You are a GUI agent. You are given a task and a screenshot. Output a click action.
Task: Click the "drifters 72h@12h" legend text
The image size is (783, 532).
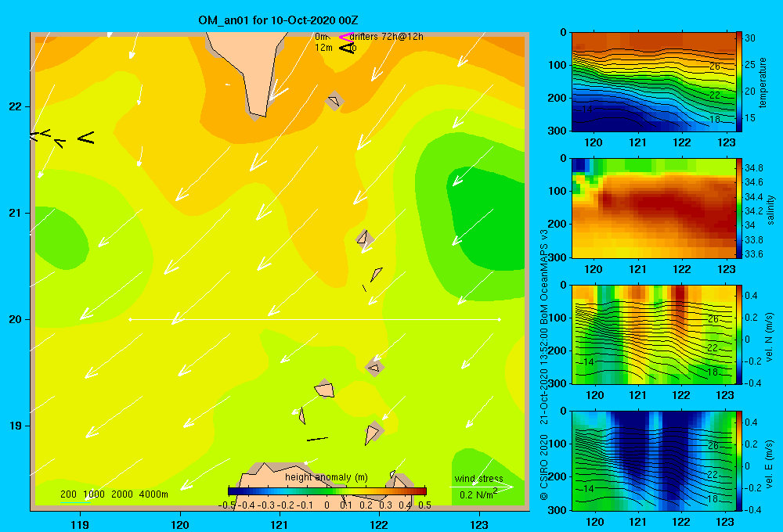click(x=387, y=37)
